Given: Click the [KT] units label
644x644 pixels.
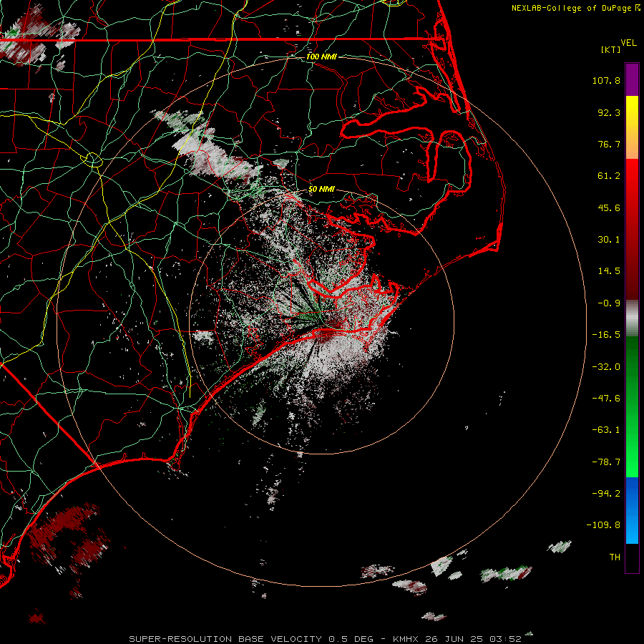Looking at the screenshot, I should tap(610, 49).
